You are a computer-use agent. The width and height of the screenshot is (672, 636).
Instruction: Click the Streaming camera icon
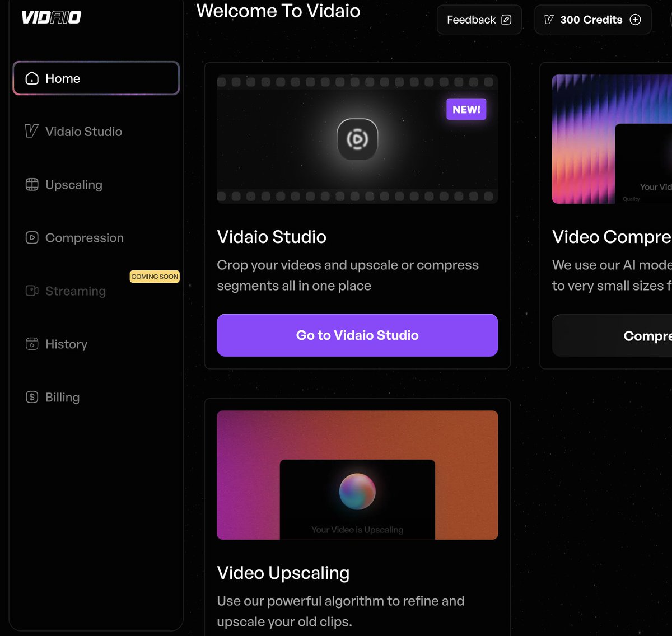[x=32, y=291]
